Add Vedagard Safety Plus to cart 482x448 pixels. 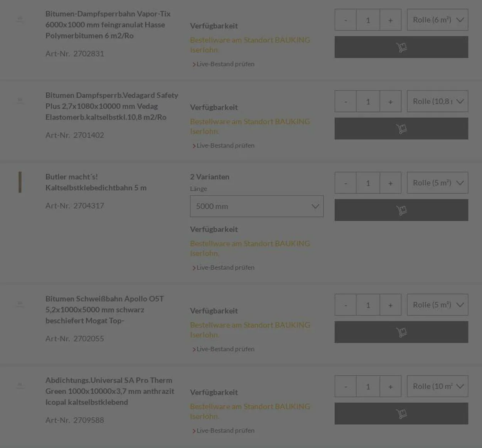pos(401,129)
